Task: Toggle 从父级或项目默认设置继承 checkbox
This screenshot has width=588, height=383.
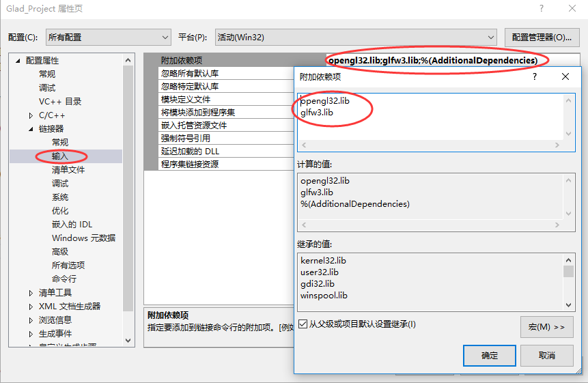Action: click(x=303, y=324)
